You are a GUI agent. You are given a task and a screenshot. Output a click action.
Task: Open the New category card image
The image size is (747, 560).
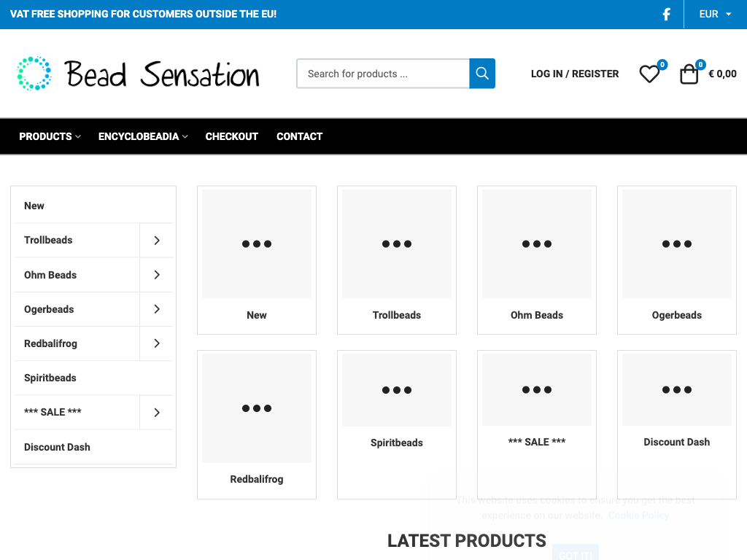click(257, 244)
